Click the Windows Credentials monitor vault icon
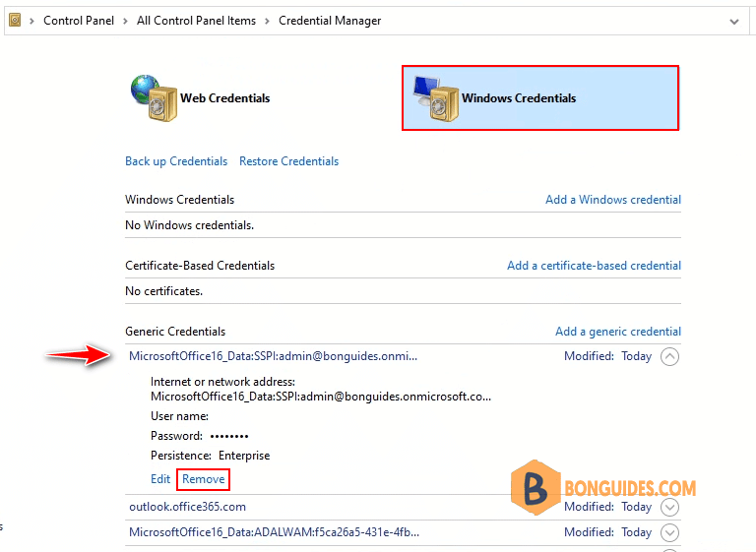 (x=436, y=98)
